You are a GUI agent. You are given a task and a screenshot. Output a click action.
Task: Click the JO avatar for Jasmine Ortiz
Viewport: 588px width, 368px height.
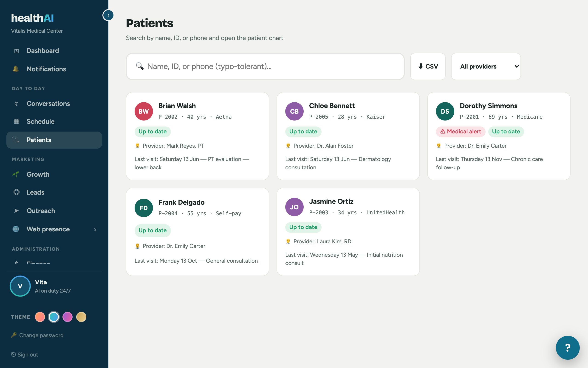tap(294, 207)
